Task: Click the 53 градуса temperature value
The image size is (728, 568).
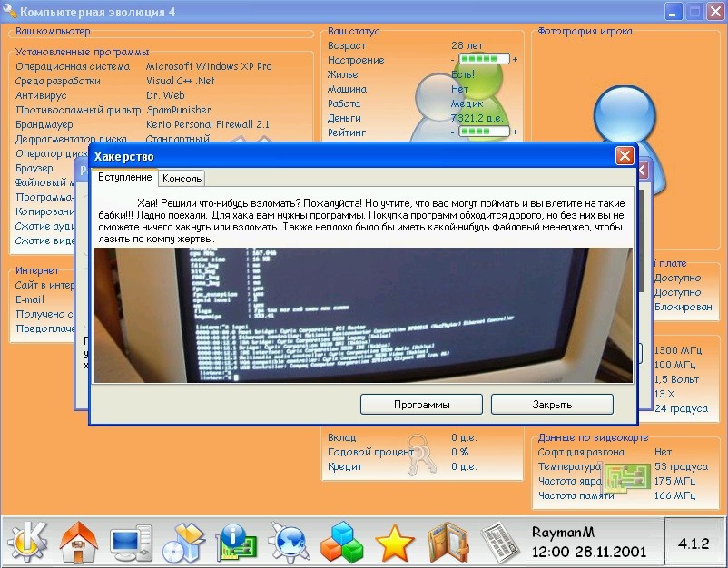Action: (x=681, y=466)
